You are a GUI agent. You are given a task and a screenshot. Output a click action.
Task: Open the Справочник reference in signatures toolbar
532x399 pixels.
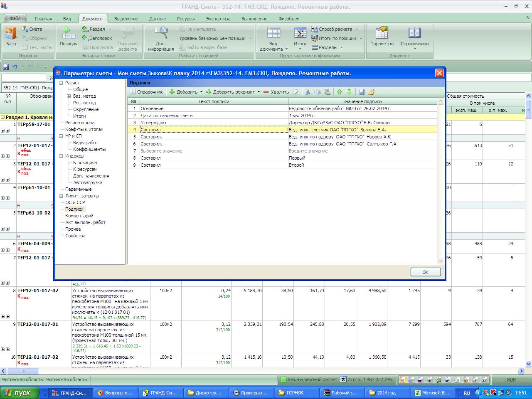pos(146,92)
